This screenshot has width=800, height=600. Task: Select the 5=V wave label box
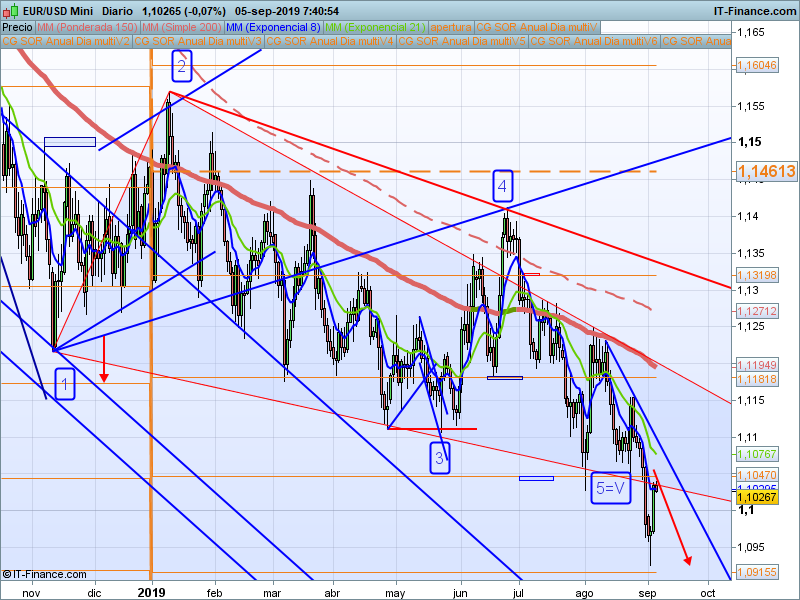pos(611,488)
